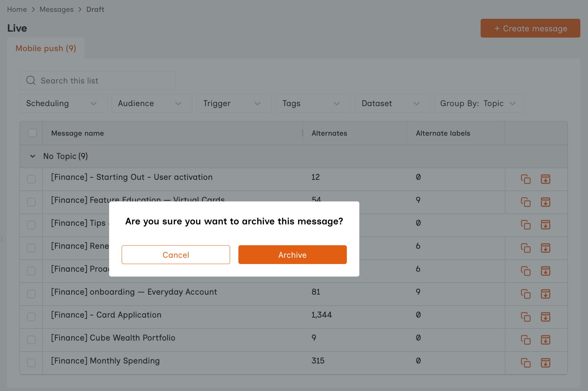The height and width of the screenshot is (391, 588).
Task: Expand the Trigger filter dropdown
Action: pyautogui.click(x=234, y=103)
